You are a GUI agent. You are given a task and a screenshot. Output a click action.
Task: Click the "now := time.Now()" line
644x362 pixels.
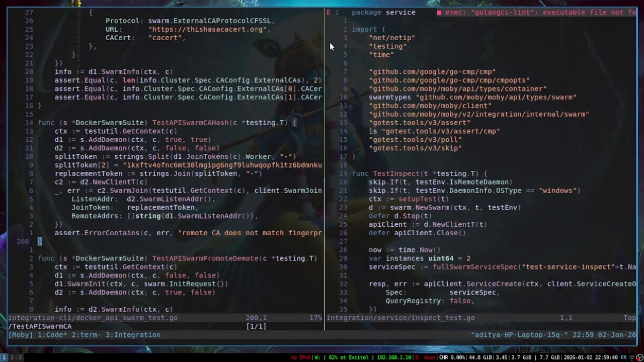(405, 250)
